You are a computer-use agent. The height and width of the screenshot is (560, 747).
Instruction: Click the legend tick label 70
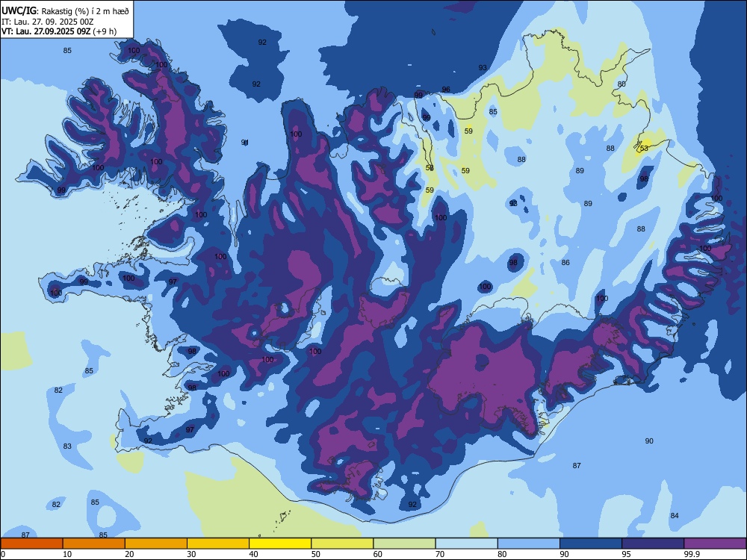(440, 554)
